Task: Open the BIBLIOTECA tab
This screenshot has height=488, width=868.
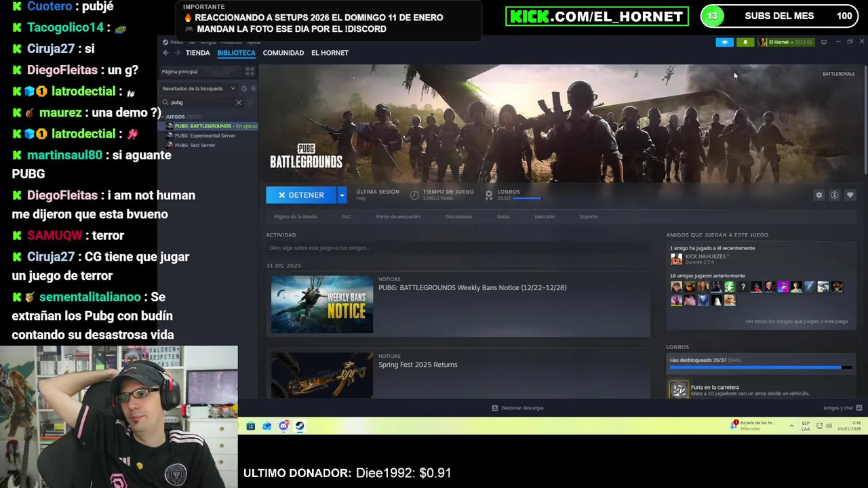Action: click(236, 53)
